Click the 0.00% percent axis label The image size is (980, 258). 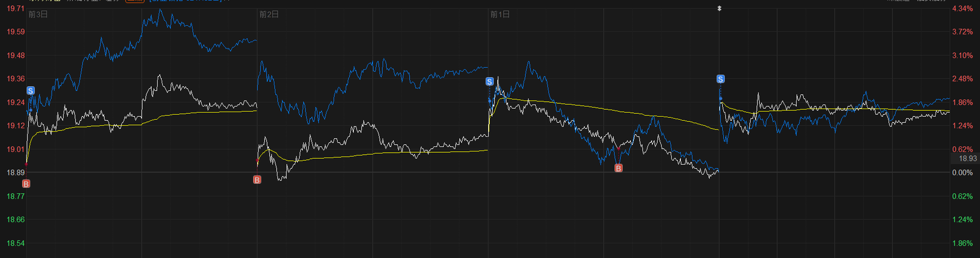(962, 173)
